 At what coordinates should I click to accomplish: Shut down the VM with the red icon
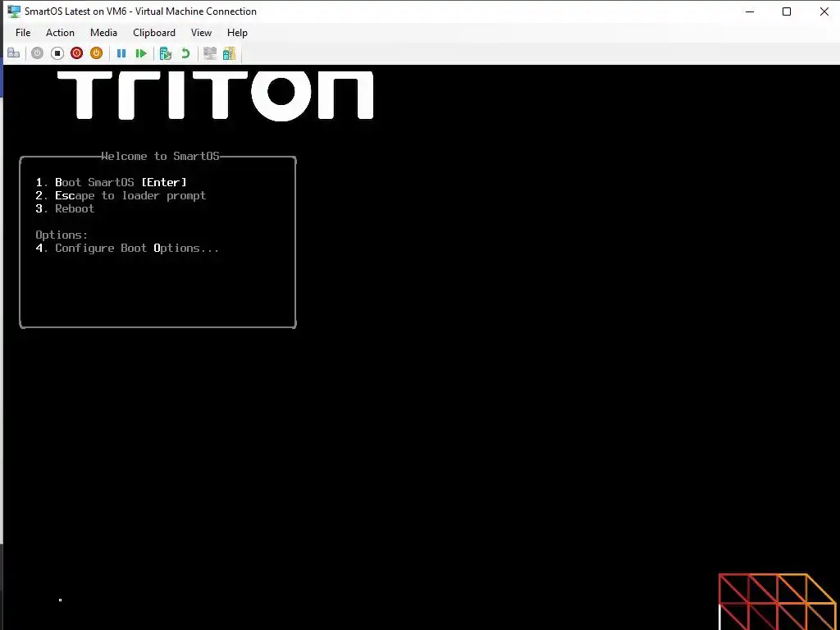coord(76,53)
